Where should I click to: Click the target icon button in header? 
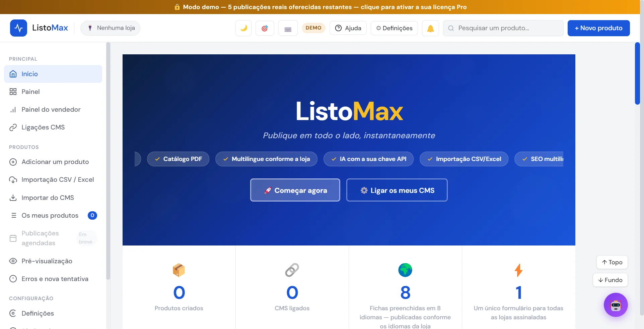(x=265, y=28)
